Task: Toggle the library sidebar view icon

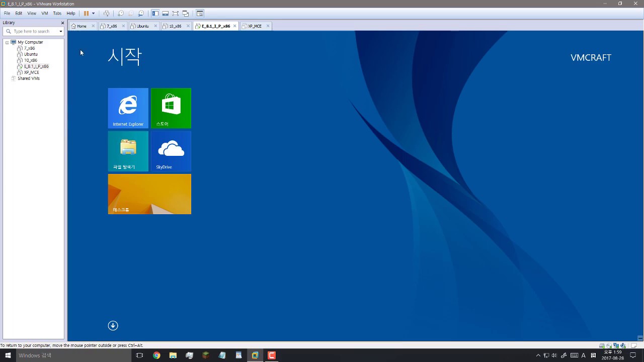Action: 155,13
